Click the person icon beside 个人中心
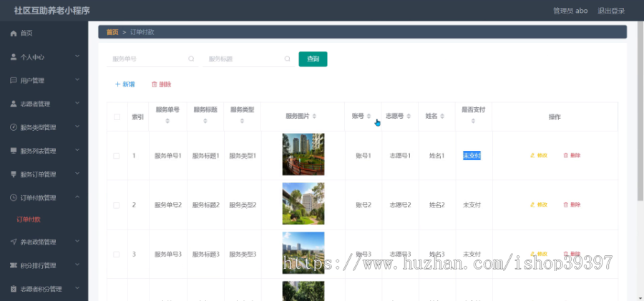 [x=13, y=56]
